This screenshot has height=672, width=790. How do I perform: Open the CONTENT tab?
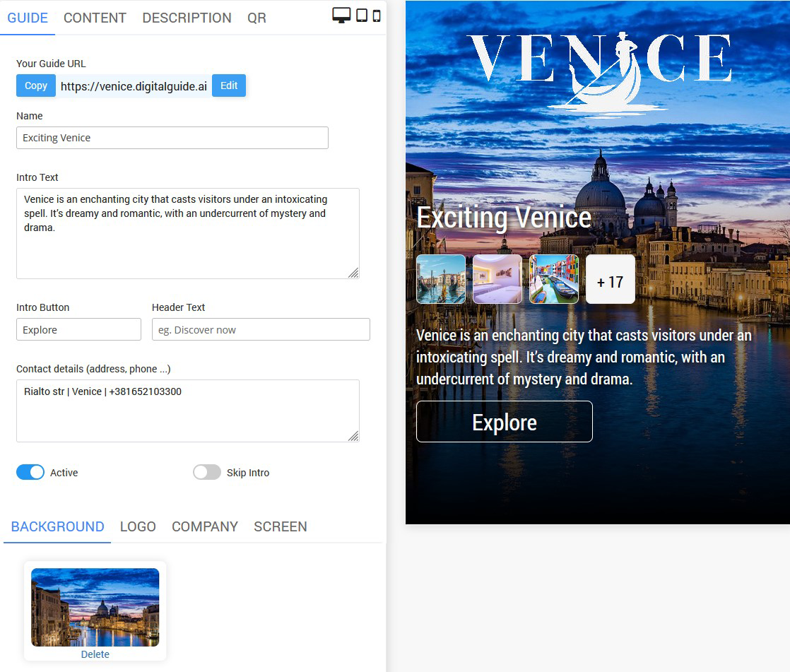tap(95, 18)
